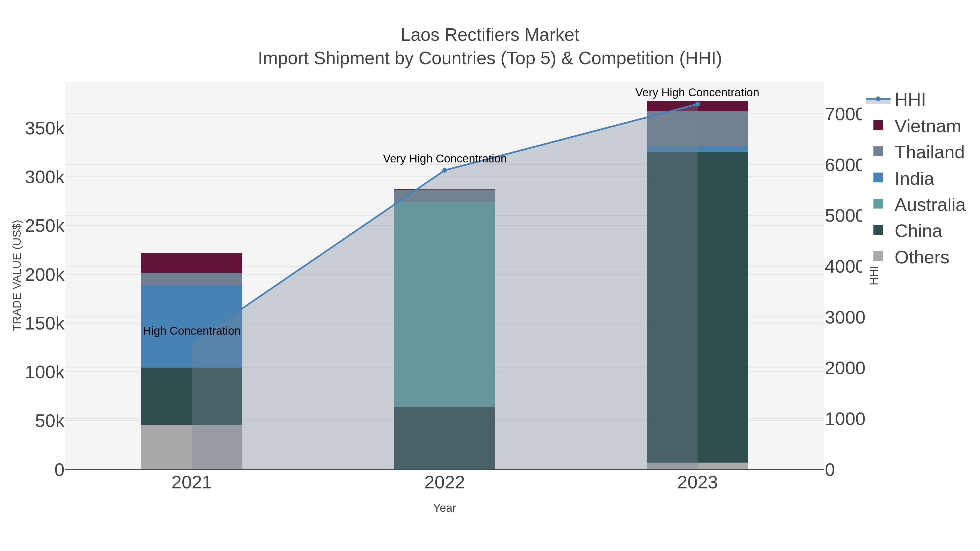
Task: Toggle the Others legend entry
Action: pos(911,257)
